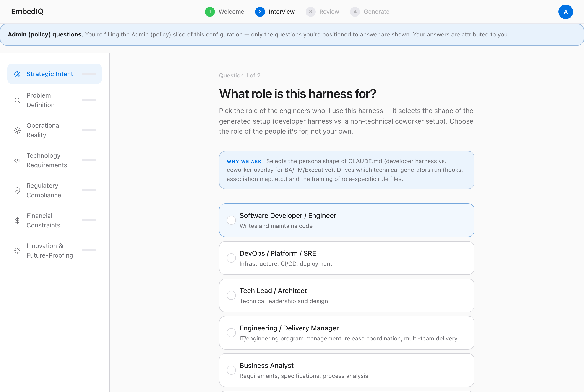The image size is (584, 392).
Task: Click the grey step 4 circle
Action: pos(355,12)
